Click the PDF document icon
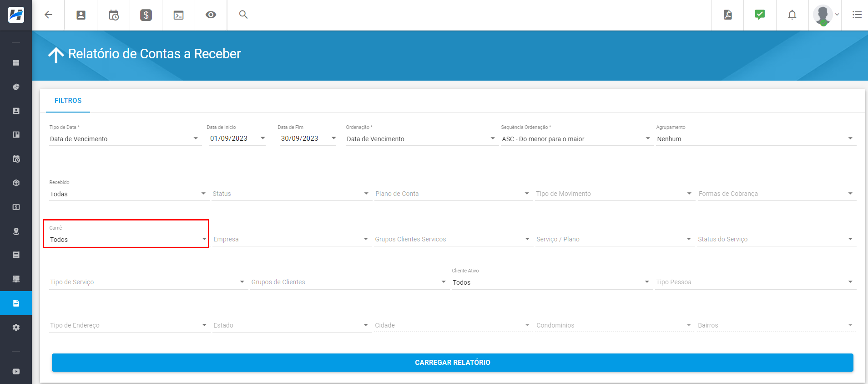The width and height of the screenshot is (868, 384). [728, 15]
